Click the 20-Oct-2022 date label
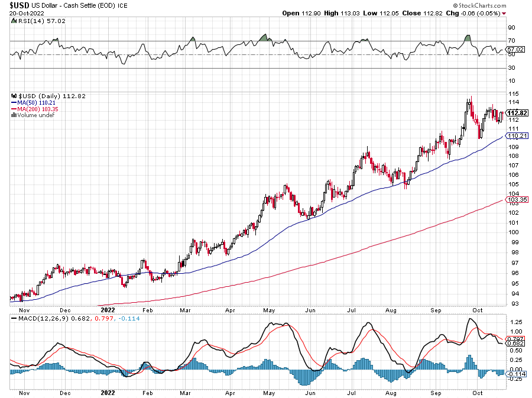The height and width of the screenshot is (398, 532). pos(27,14)
